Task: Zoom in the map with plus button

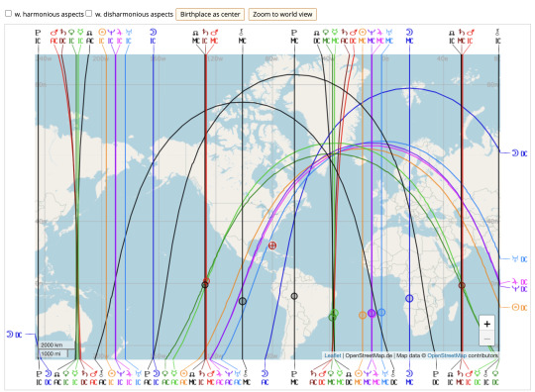Action: pos(486,324)
